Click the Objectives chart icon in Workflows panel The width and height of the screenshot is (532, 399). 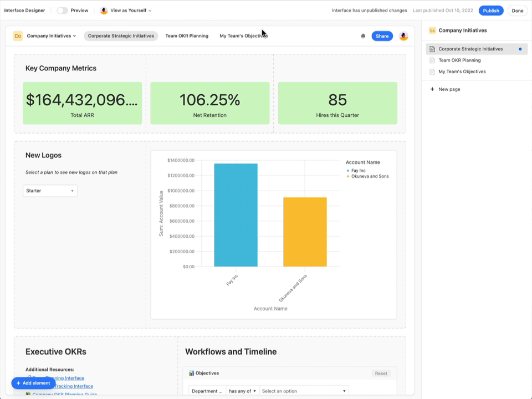click(193, 373)
